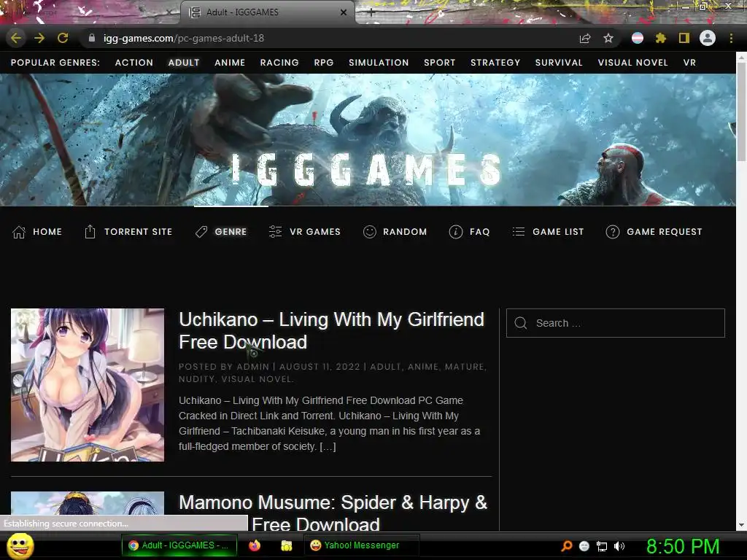Screen dimensions: 747x560
Task: Close the Adult - IGGGAMES tab
Action: coord(344,12)
